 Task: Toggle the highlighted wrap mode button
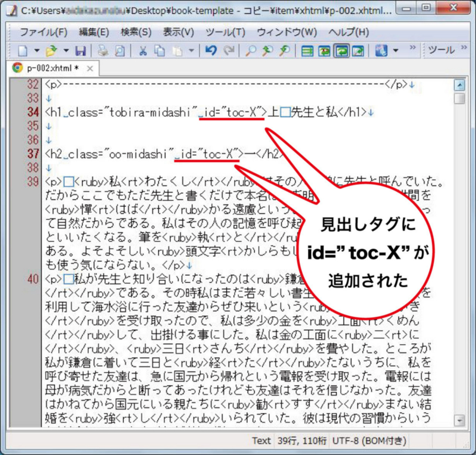(341, 51)
